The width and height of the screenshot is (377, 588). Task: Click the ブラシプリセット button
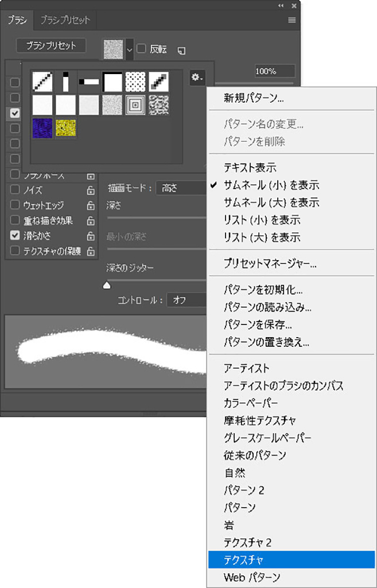tap(51, 45)
